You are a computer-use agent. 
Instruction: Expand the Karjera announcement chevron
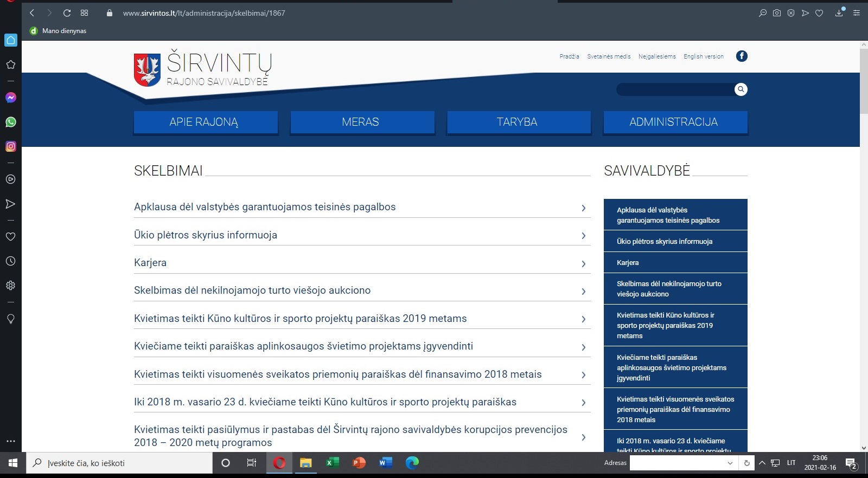click(583, 264)
